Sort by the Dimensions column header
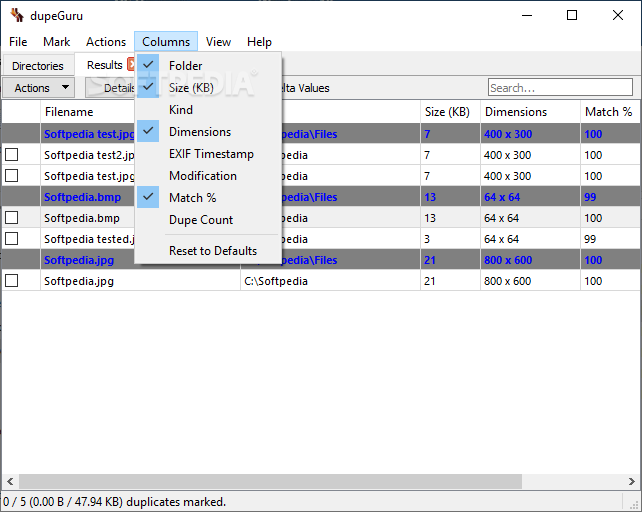The height and width of the screenshot is (512, 642). [530, 112]
